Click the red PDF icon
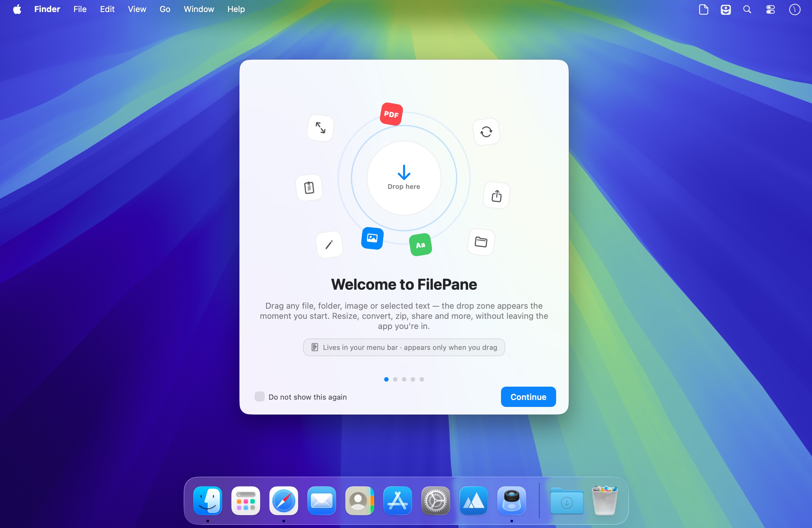 [391, 114]
